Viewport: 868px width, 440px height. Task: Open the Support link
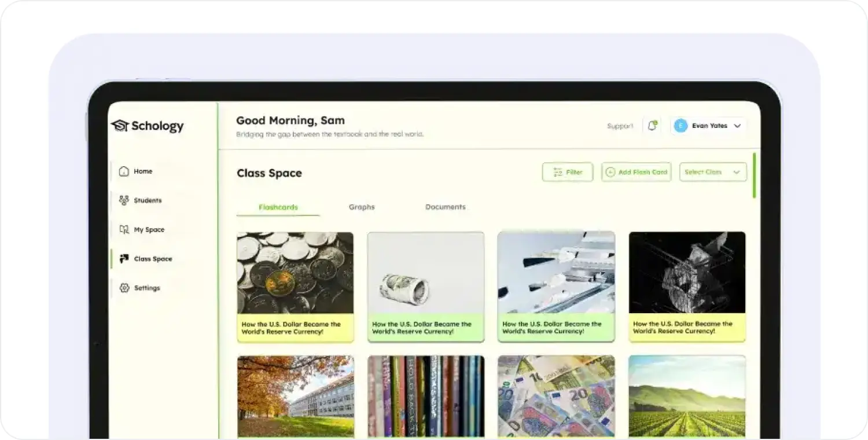click(620, 126)
